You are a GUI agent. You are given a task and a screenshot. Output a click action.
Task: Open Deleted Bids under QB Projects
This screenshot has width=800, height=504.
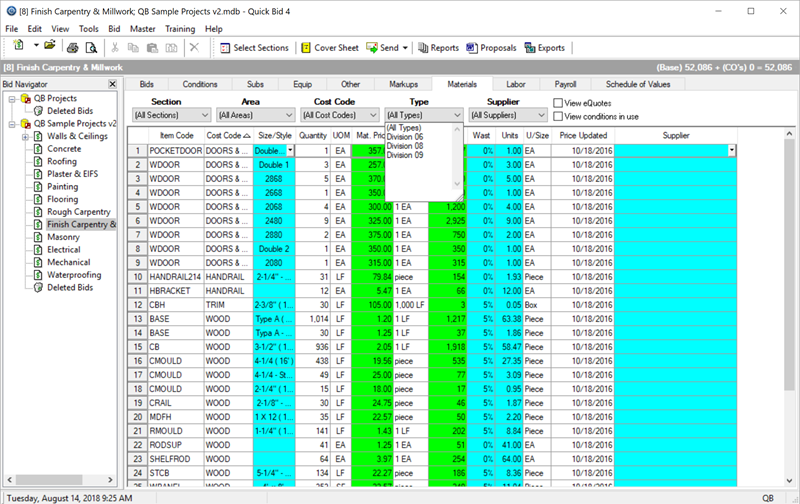70,111
